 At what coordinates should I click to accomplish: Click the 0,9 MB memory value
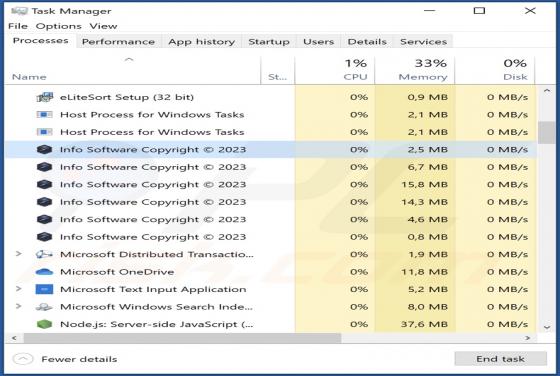point(428,97)
